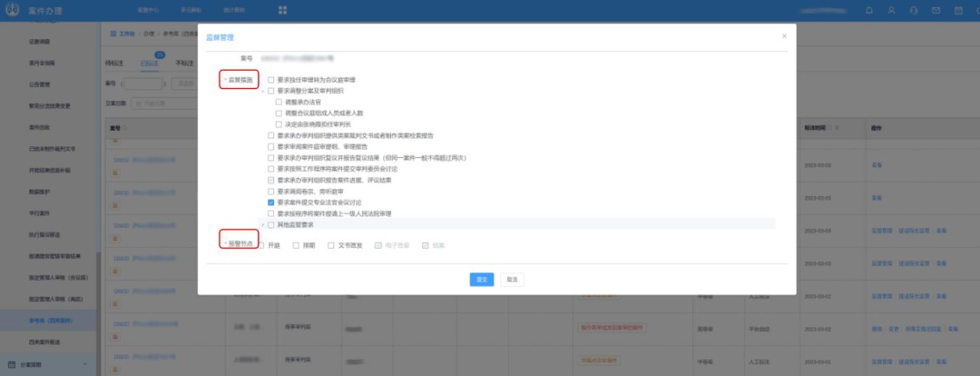Uncheck 要求案件提交专业法官会议讨论 checkbox

(x=270, y=203)
